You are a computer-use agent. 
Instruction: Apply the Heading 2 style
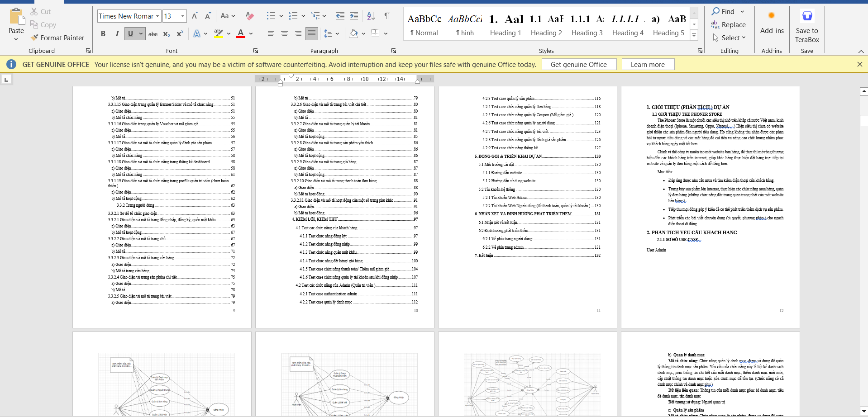[546, 25]
